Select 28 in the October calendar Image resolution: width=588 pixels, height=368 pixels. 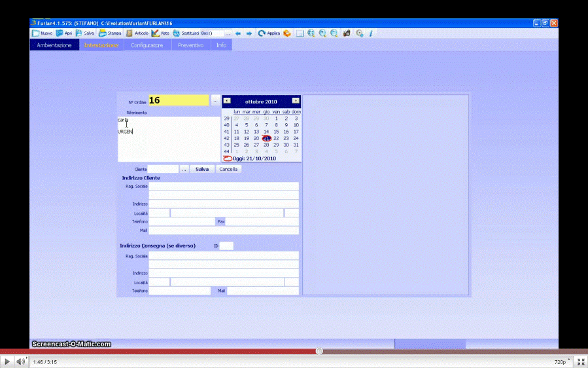(x=266, y=145)
